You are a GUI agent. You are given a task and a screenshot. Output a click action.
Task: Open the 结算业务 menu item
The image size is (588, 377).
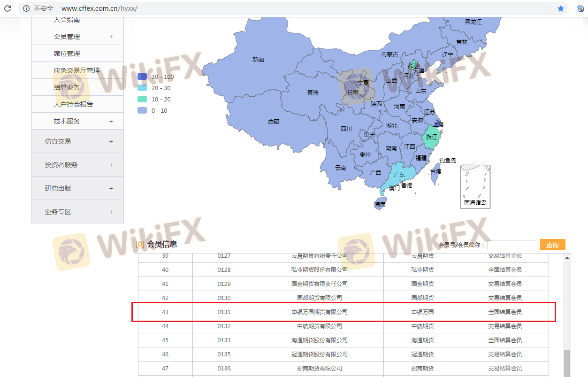(x=67, y=87)
